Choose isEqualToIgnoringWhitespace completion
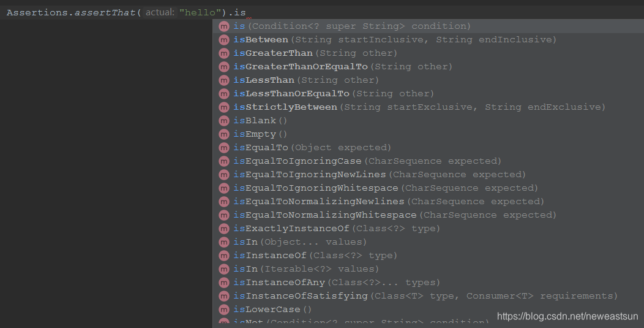The image size is (644, 328). point(429,188)
